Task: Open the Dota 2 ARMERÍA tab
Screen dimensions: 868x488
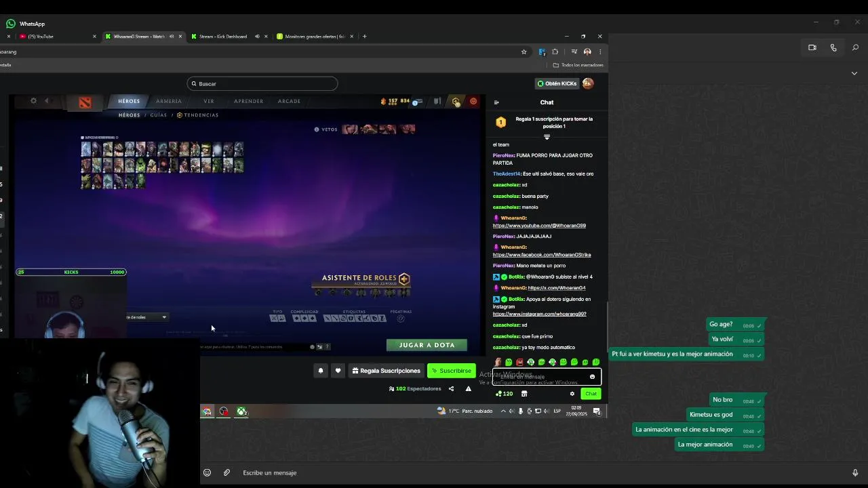Action: (169, 101)
